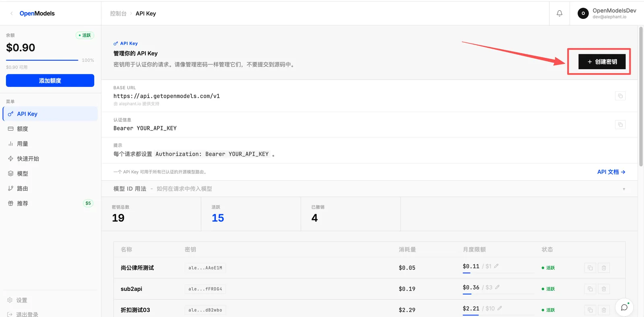Viewport: 644px width, 317px height.
Task: Click the 活跃 count 15
Action: point(218,218)
